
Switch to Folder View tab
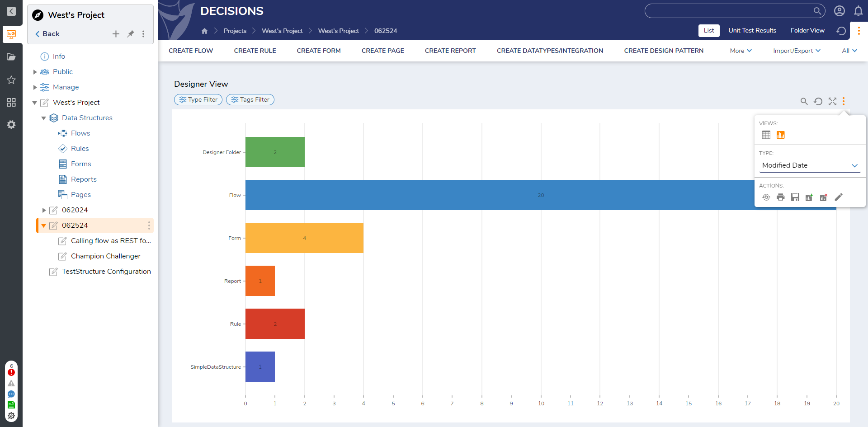(807, 30)
